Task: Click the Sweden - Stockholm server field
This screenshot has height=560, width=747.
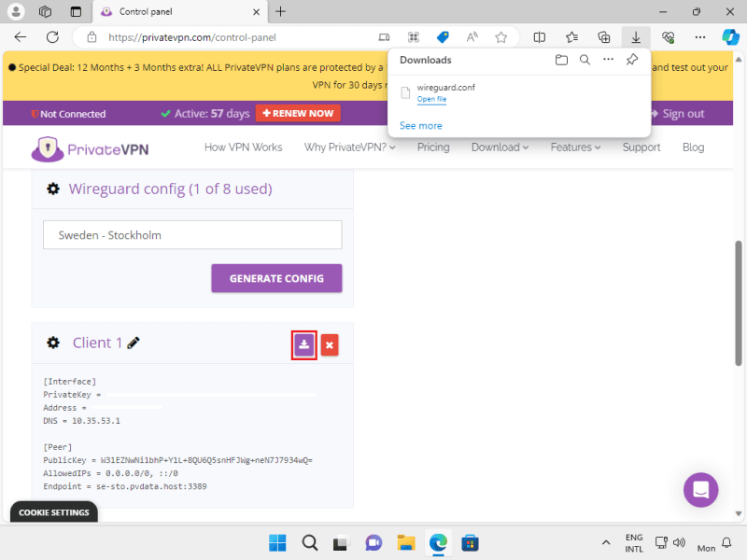Action: click(x=192, y=235)
